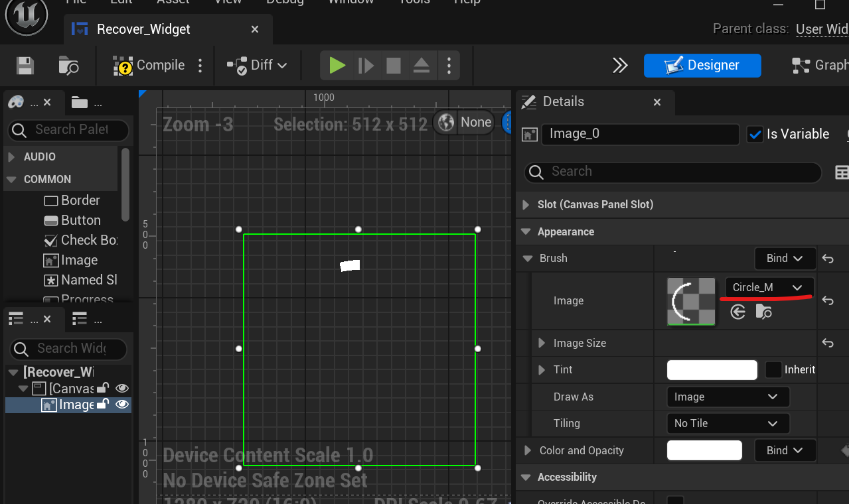This screenshot has width=849, height=504.
Task: Click the Advance frame (step) button
Action: (366, 65)
